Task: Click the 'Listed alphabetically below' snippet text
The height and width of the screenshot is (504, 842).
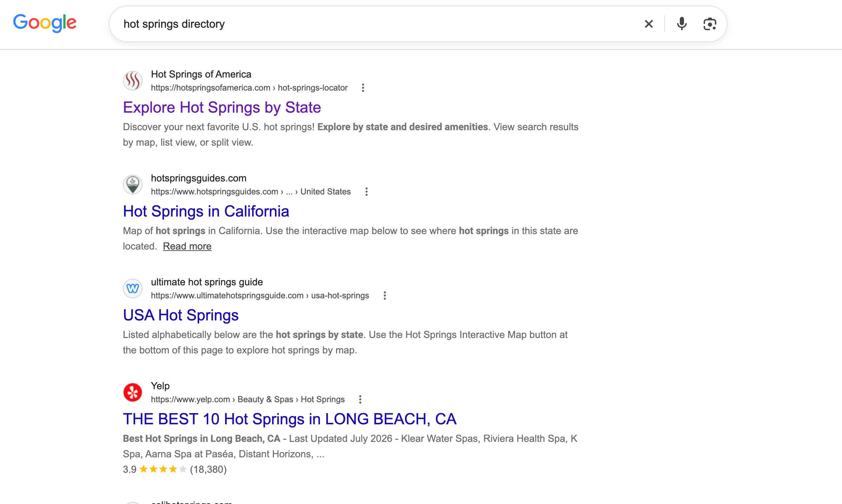Action: pos(345,343)
